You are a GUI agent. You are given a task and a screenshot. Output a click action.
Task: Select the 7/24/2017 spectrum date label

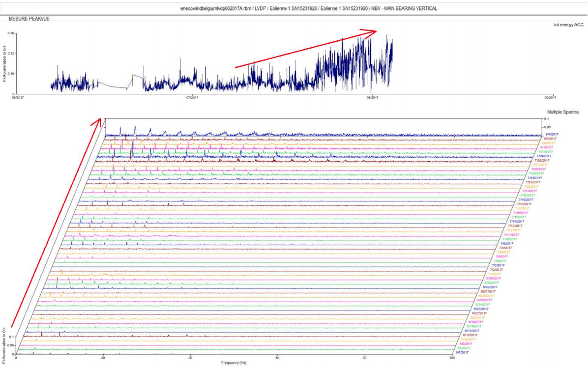click(x=534, y=178)
